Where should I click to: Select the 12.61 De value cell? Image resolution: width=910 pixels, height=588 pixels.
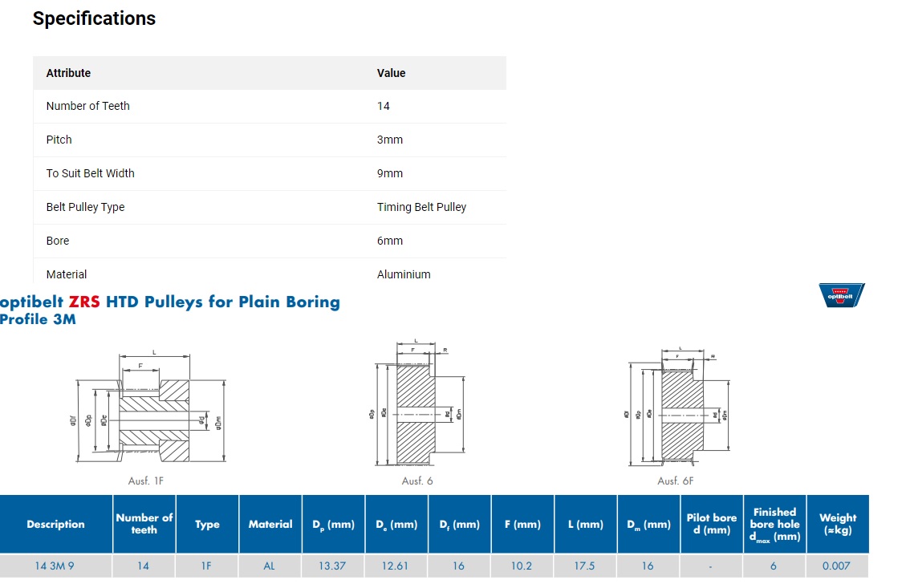click(396, 566)
